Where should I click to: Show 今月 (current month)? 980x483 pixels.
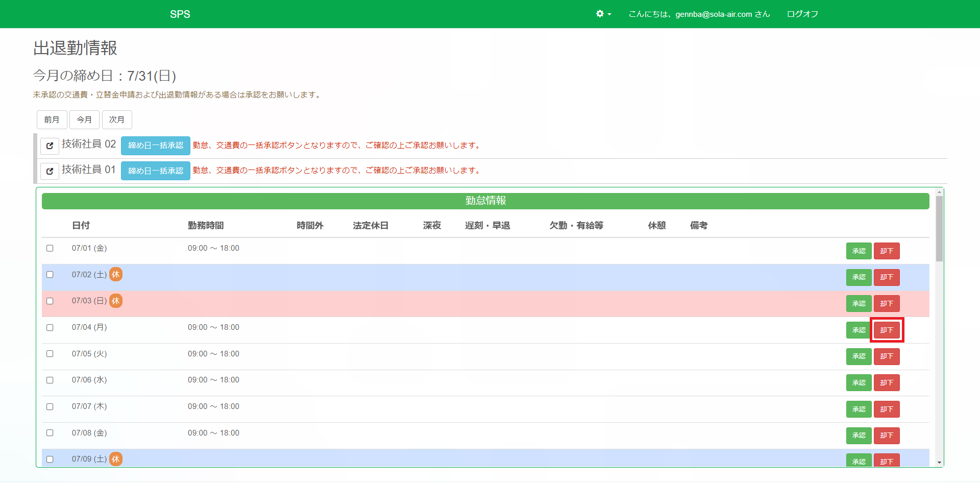click(x=84, y=120)
